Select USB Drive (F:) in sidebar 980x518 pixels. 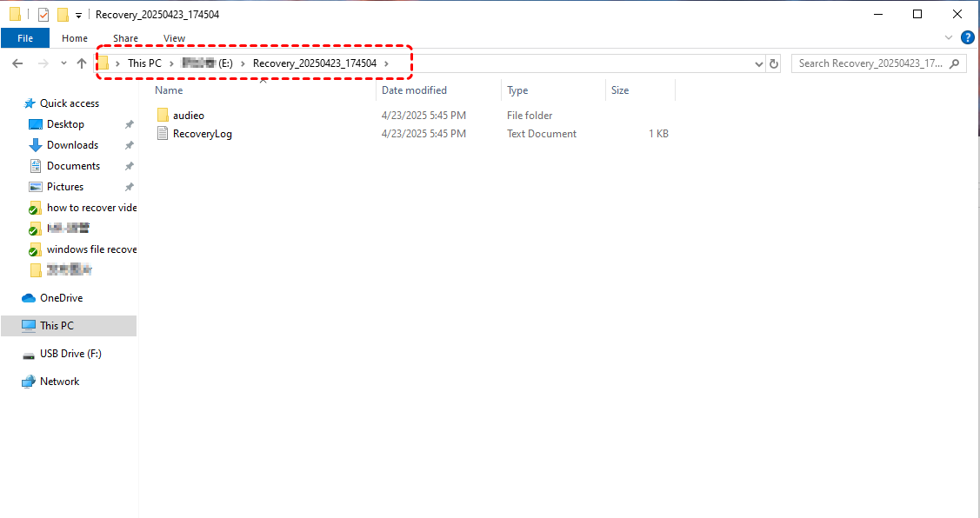point(70,354)
